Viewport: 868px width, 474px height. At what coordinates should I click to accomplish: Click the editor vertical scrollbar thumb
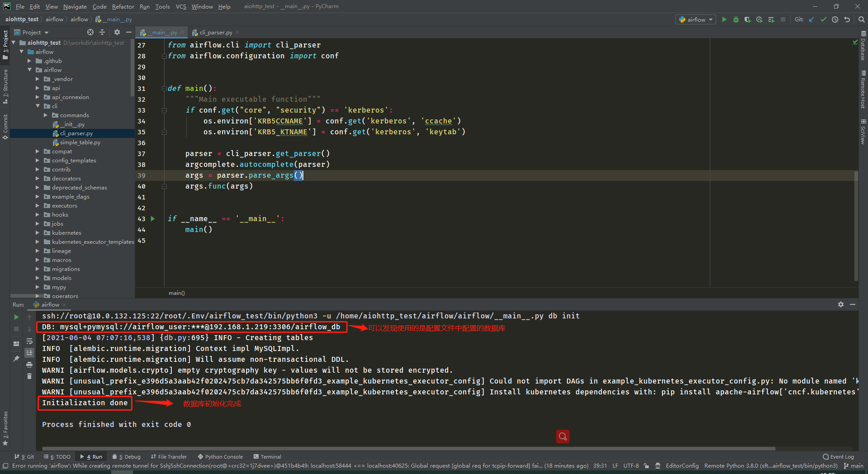856,225
